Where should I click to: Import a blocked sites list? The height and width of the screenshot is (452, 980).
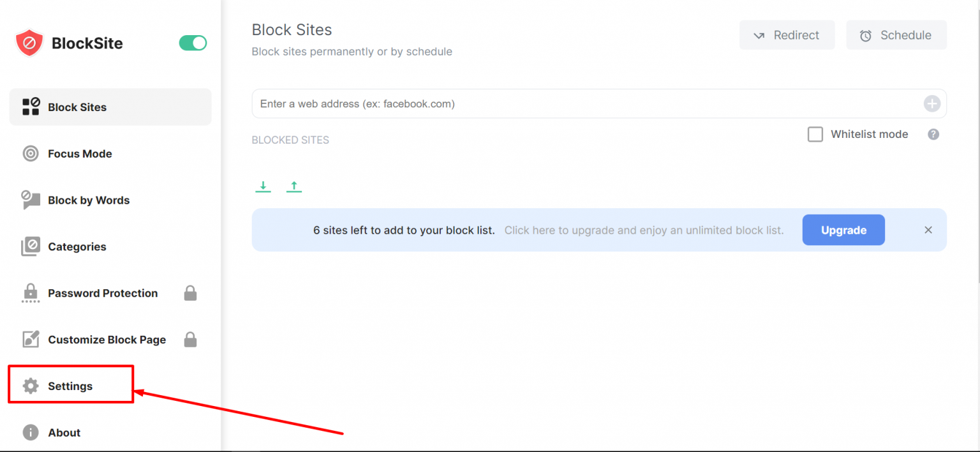click(x=294, y=186)
